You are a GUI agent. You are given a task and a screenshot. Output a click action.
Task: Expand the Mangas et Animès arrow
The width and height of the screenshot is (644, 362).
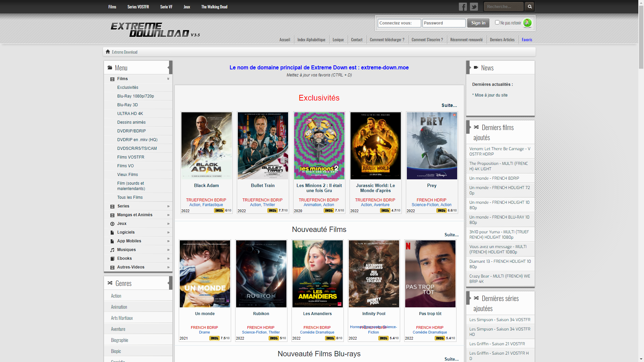(168, 215)
